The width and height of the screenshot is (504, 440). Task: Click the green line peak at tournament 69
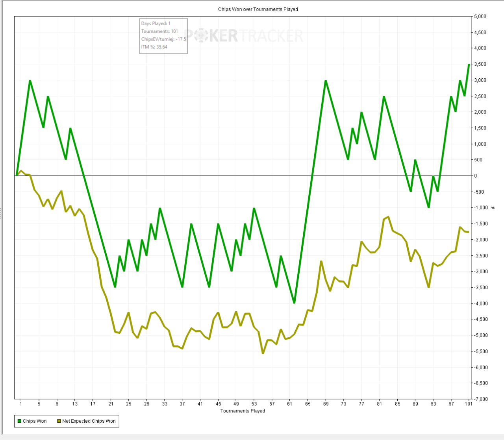pyautogui.click(x=326, y=80)
